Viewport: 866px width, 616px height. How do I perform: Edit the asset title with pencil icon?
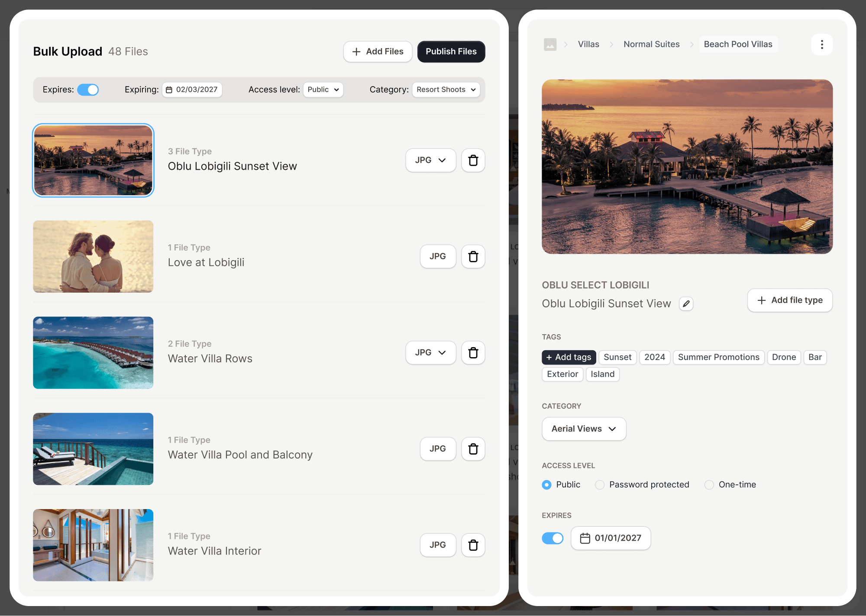point(686,304)
